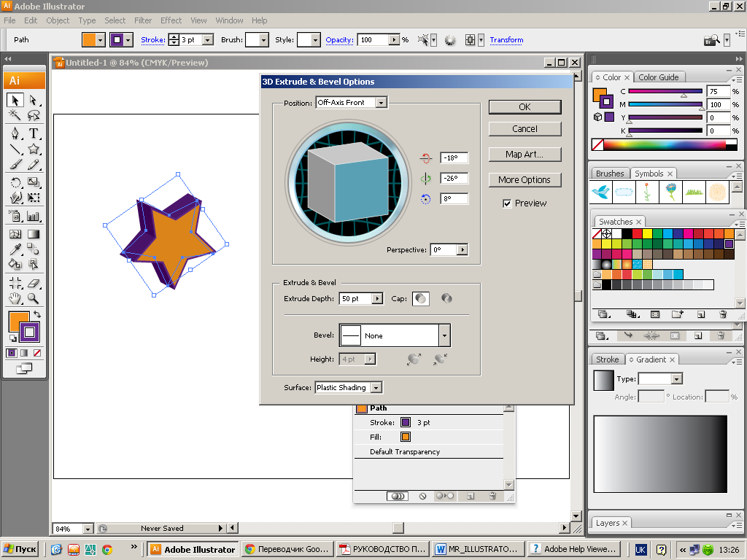Image resolution: width=747 pixels, height=560 pixels.
Task: Click the Cyan slider in Color panel
Action: 665,91
